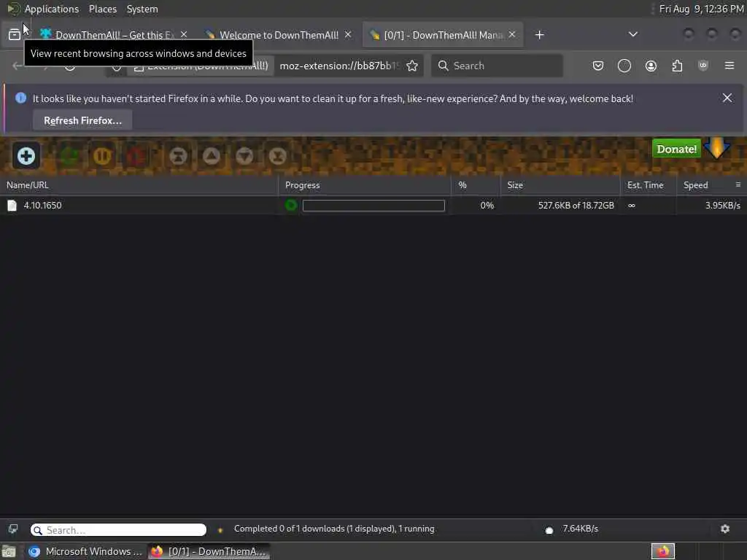The width and height of the screenshot is (747, 560).
Task: Open the circular toolbar icon beside Pocket
Action: click(x=624, y=66)
